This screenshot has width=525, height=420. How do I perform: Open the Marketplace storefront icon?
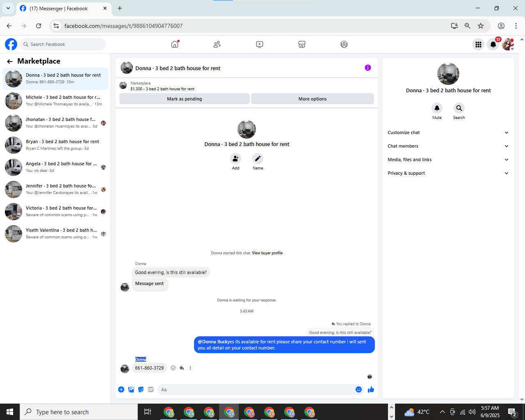tap(302, 44)
